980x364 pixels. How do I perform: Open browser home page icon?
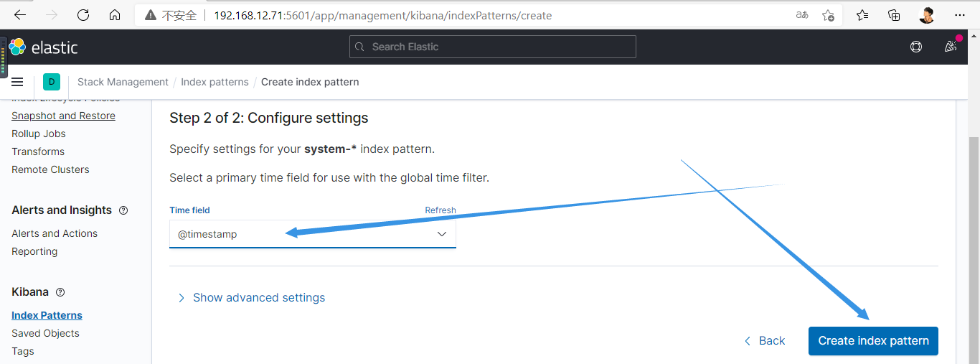coord(115,15)
